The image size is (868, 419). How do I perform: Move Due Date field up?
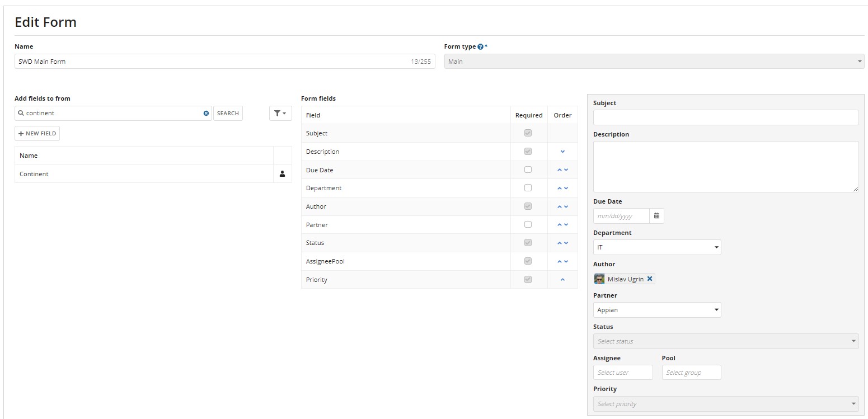click(x=559, y=170)
